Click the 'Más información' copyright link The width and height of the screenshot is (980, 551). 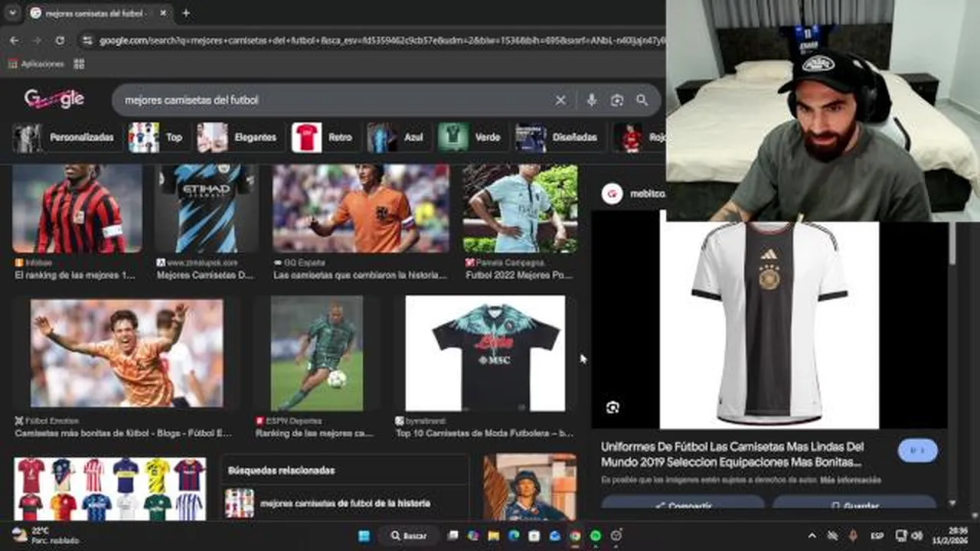tap(851, 481)
